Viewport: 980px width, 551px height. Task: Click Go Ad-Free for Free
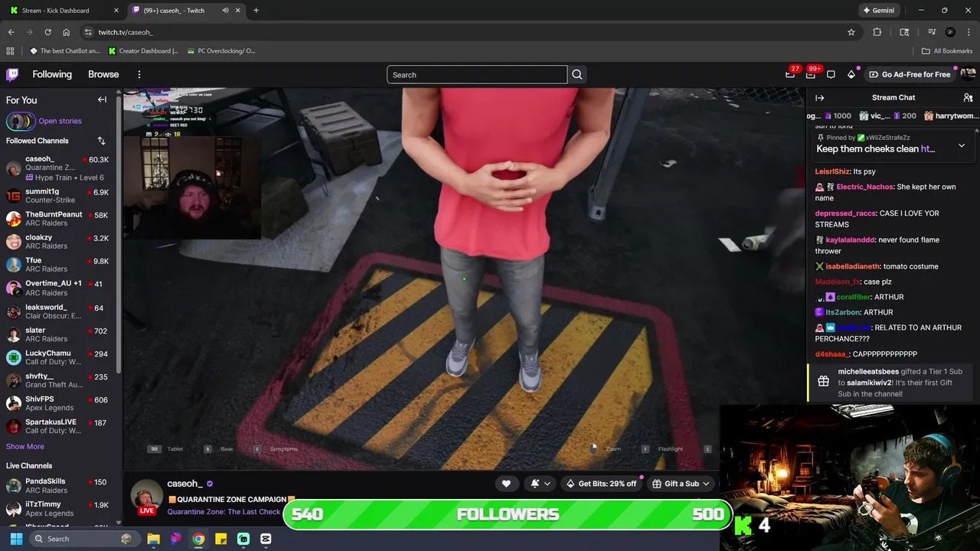[910, 74]
